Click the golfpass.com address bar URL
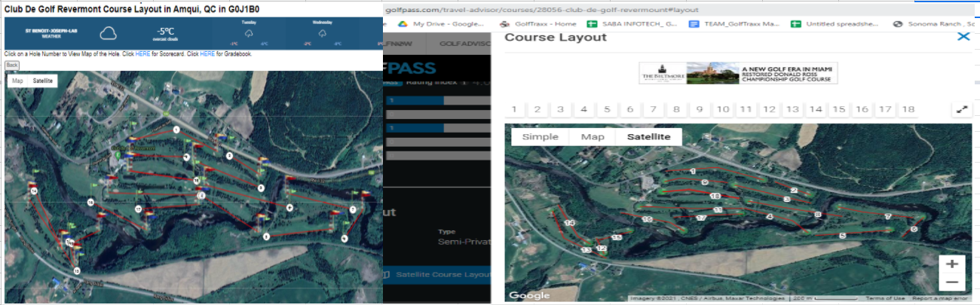Image resolution: width=980 pixels, height=305 pixels. (541, 10)
